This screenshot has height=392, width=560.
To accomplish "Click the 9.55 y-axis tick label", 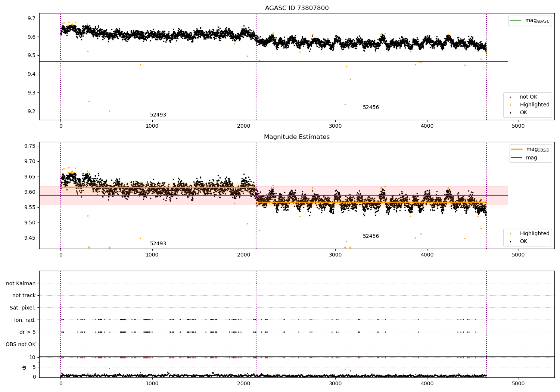I will (x=30, y=207).
